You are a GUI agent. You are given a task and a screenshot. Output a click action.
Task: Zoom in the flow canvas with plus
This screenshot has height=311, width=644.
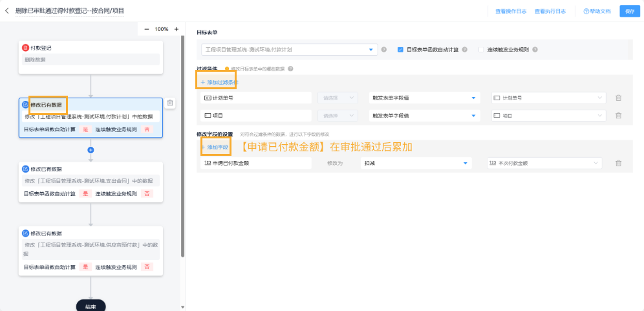177,29
